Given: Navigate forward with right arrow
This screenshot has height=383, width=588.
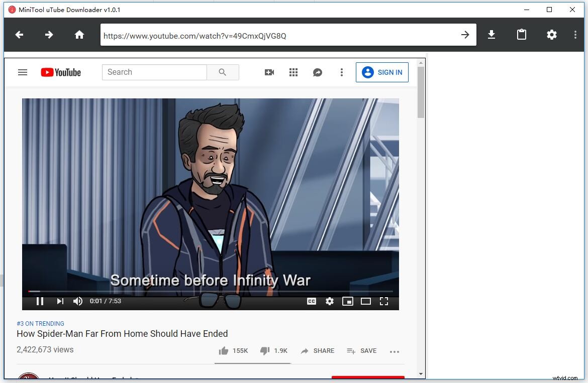Looking at the screenshot, I should [49, 35].
